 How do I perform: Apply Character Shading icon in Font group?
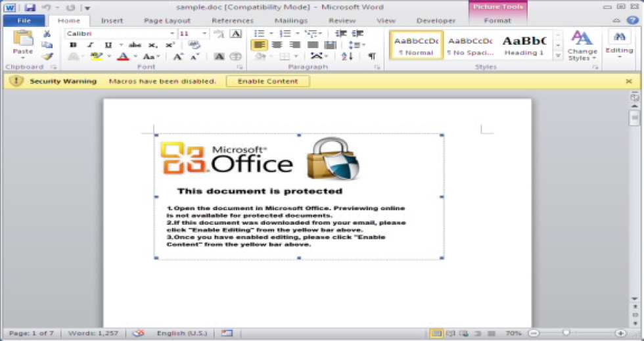click(219, 57)
